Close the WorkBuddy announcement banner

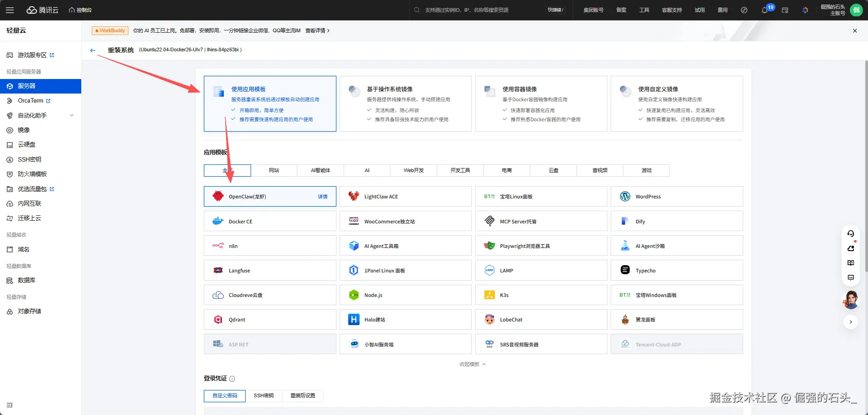[855, 31]
